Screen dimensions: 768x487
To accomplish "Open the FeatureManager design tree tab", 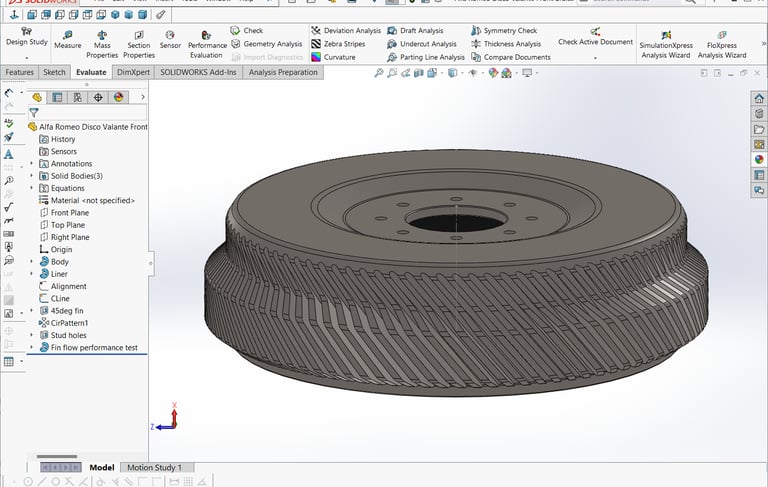I will click(37, 97).
